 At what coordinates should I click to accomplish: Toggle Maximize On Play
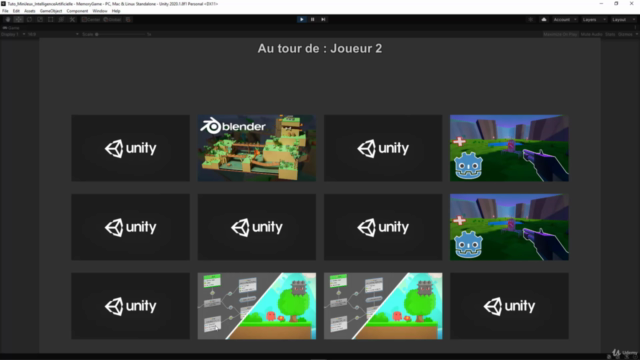tap(560, 34)
